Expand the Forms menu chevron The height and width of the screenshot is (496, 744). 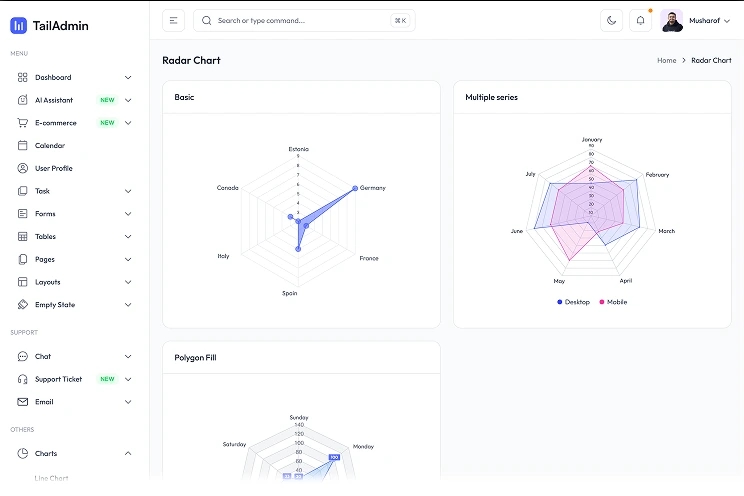click(x=128, y=214)
